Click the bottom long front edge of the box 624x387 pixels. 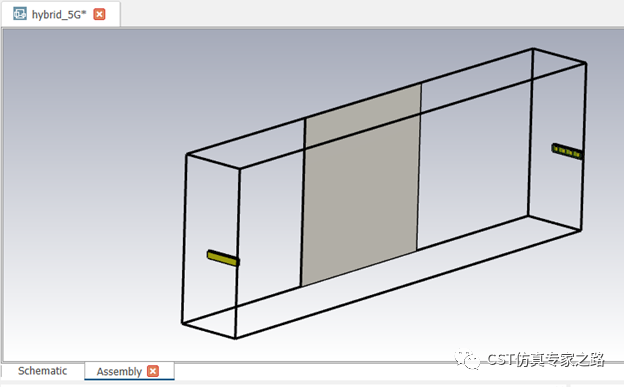pos(408,284)
